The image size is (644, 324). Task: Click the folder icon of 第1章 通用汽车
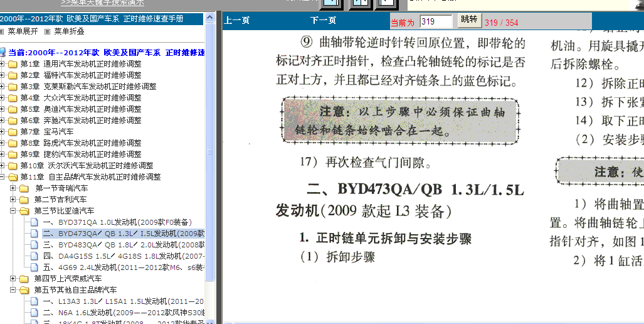[x=13, y=64]
